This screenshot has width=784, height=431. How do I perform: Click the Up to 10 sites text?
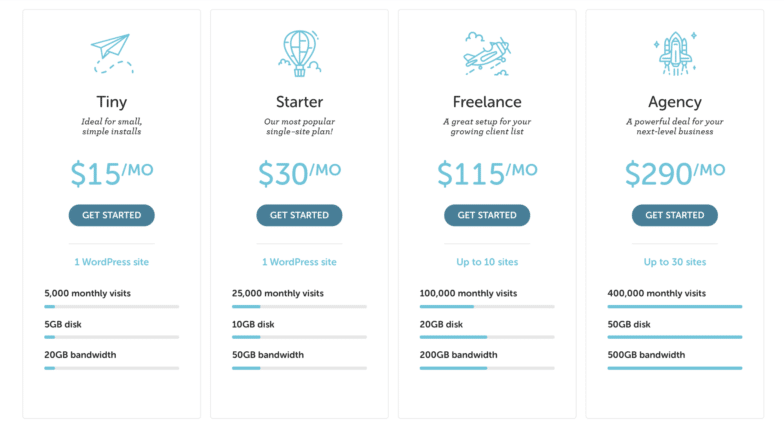pos(487,262)
